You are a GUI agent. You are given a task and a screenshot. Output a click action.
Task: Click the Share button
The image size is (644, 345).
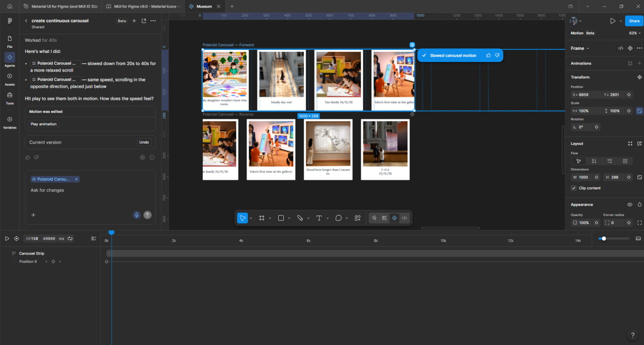coord(634,21)
